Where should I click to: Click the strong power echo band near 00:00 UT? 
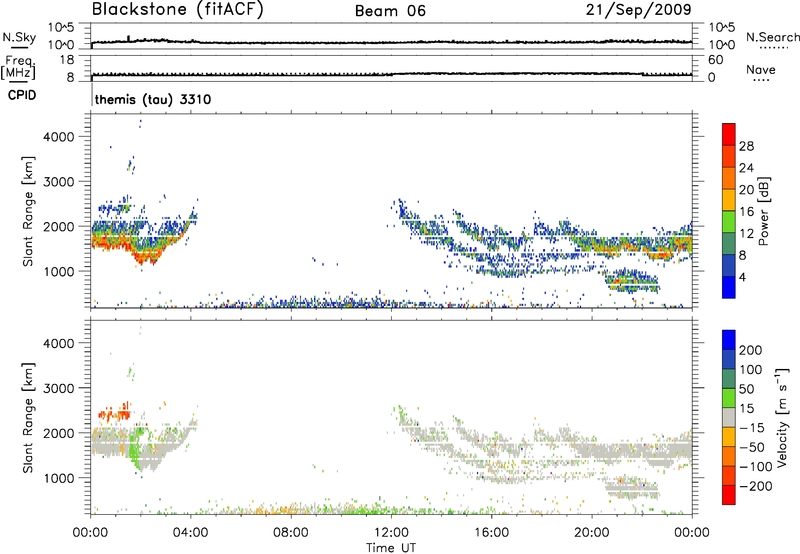(x=110, y=240)
